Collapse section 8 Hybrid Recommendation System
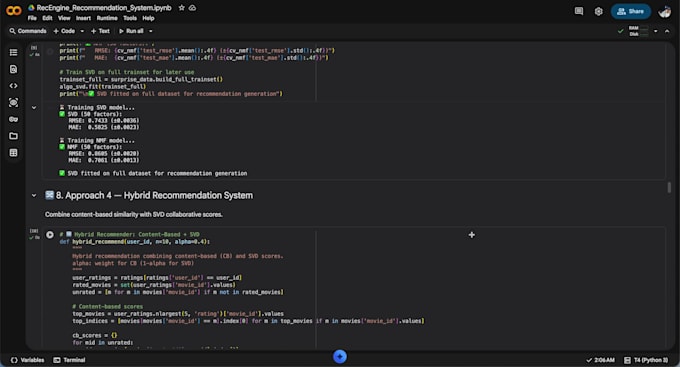This screenshot has width=680, height=367. (x=34, y=196)
